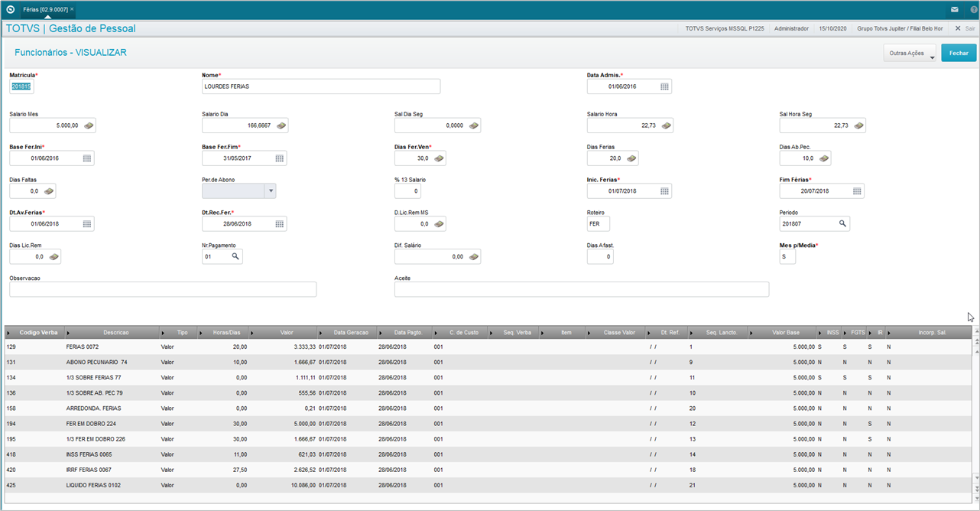Click the Matricula input field

pyautogui.click(x=21, y=86)
